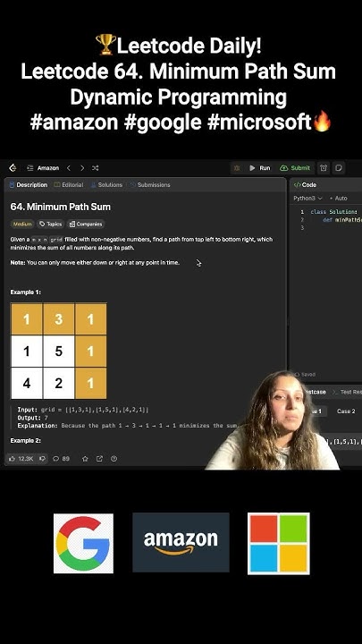Image resolution: width=362 pixels, height=644 pixels.
Task: Open the Python3 language dropdown
Action: (307, 198)
